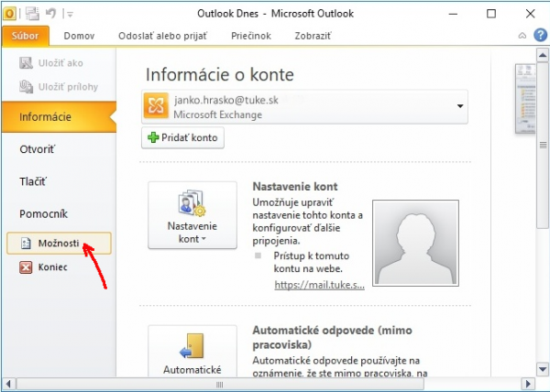Click the Uložiť ako icon
550x392 pixels.
[x=26, y=63]
